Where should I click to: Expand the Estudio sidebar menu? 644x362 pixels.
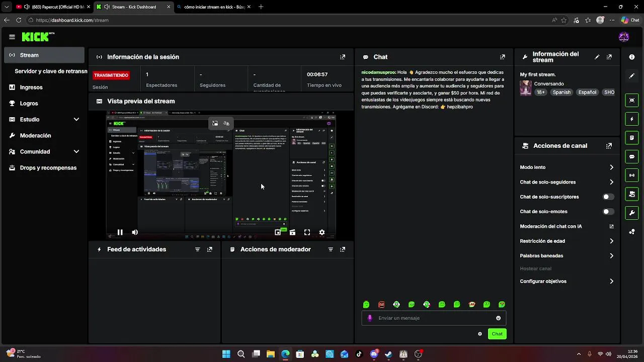(76, 120)
